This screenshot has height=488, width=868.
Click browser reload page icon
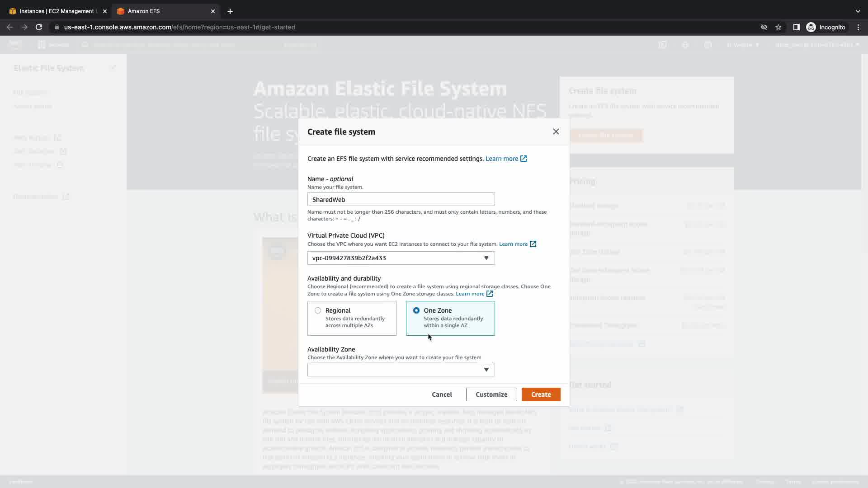pyautogui.click(x=39, y=27)
